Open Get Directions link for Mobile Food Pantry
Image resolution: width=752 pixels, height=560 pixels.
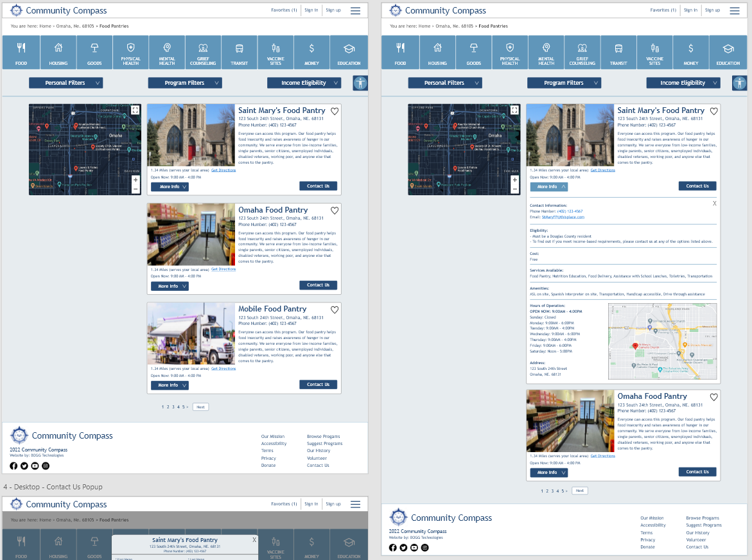[223, 369]
